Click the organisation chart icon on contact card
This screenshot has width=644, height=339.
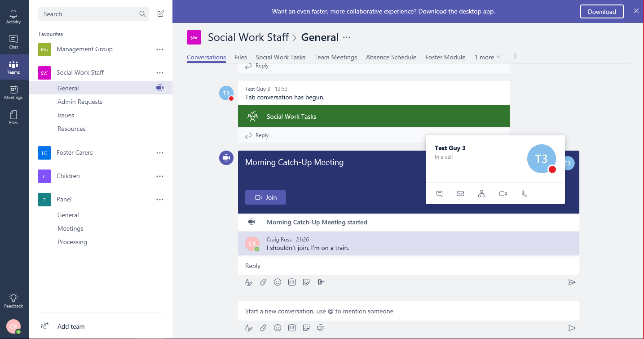pos(481,194)
